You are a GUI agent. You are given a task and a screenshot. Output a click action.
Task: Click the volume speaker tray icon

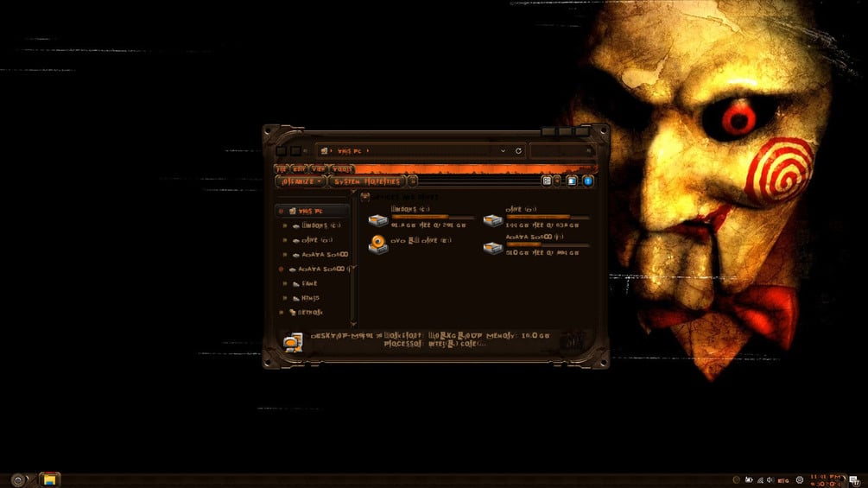(770, 479)
